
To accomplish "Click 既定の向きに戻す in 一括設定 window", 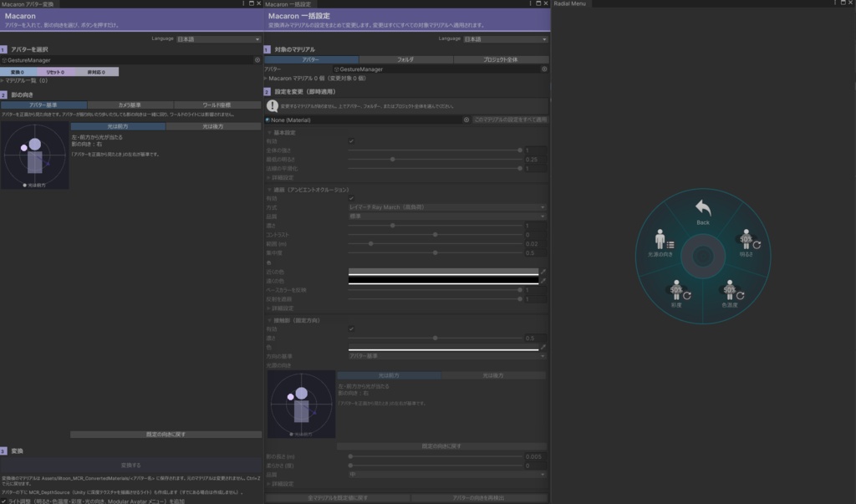I will pyautogui.click(x=441, y=446).
